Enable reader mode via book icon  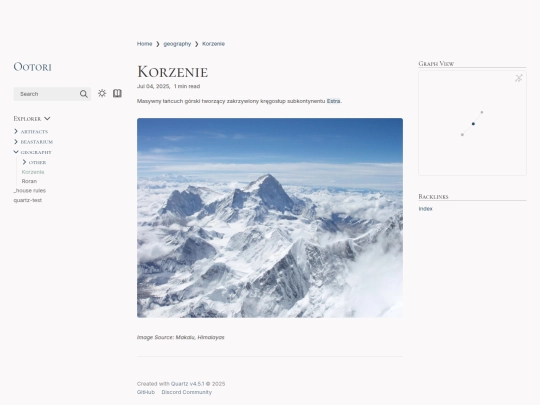117,93
